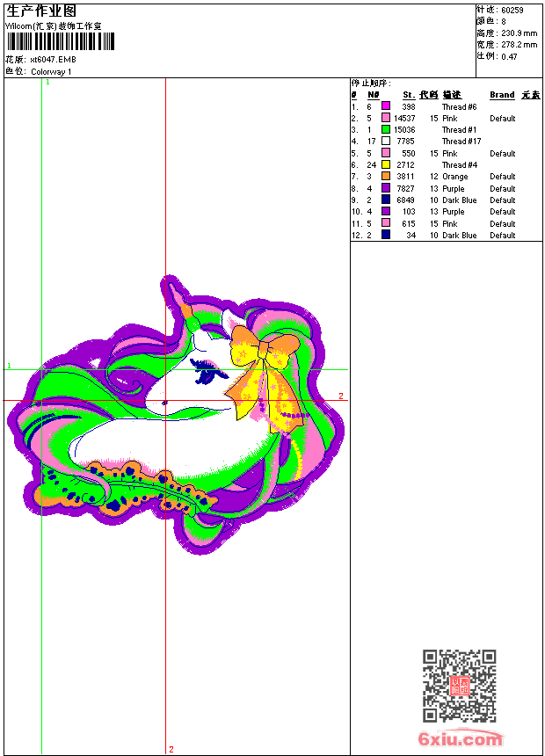Select stitch count value 615
Image resolution: width=545 pixels, height=756 pixels.
pos(409,224)
